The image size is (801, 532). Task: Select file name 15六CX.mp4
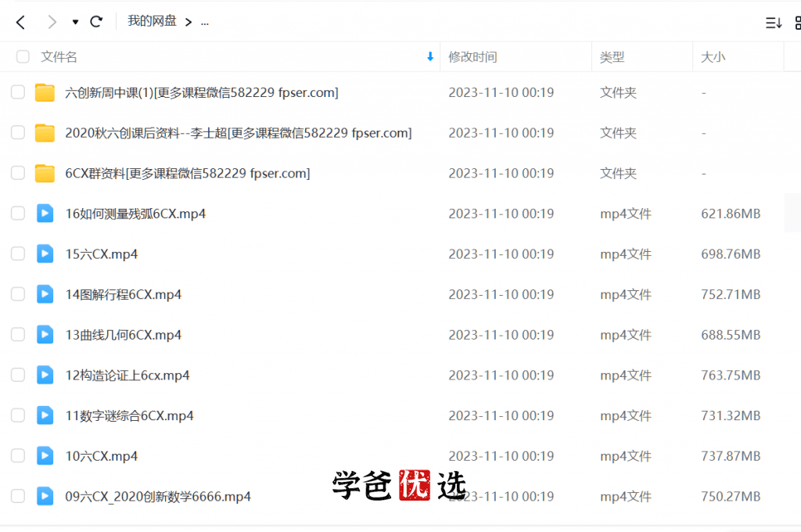coord(102,254)
